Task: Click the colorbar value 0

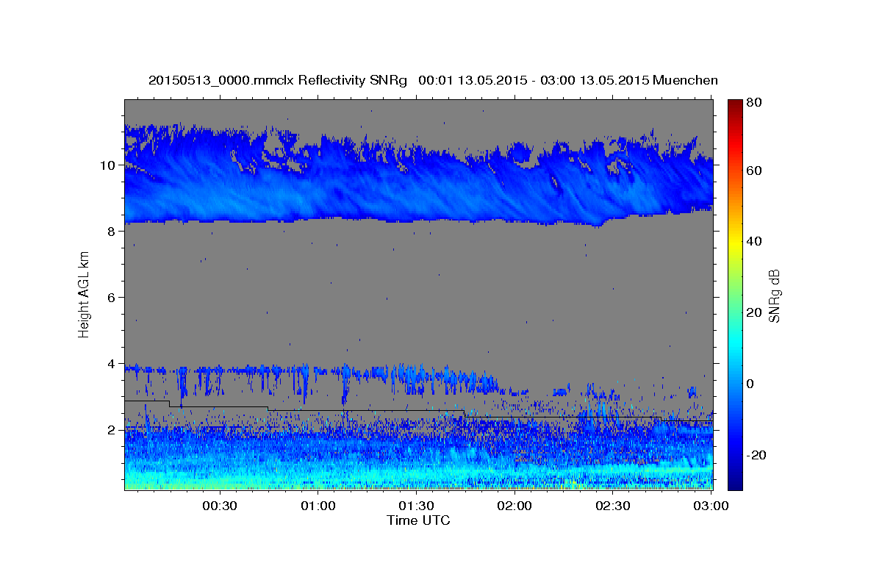Action: coord(749,384)
